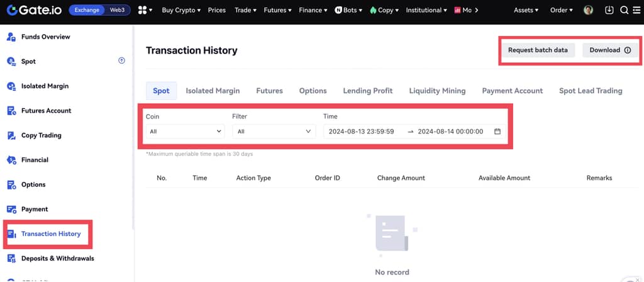Click the download app icon in header
This screenshot has width=644, height=282.
(609, 10)
